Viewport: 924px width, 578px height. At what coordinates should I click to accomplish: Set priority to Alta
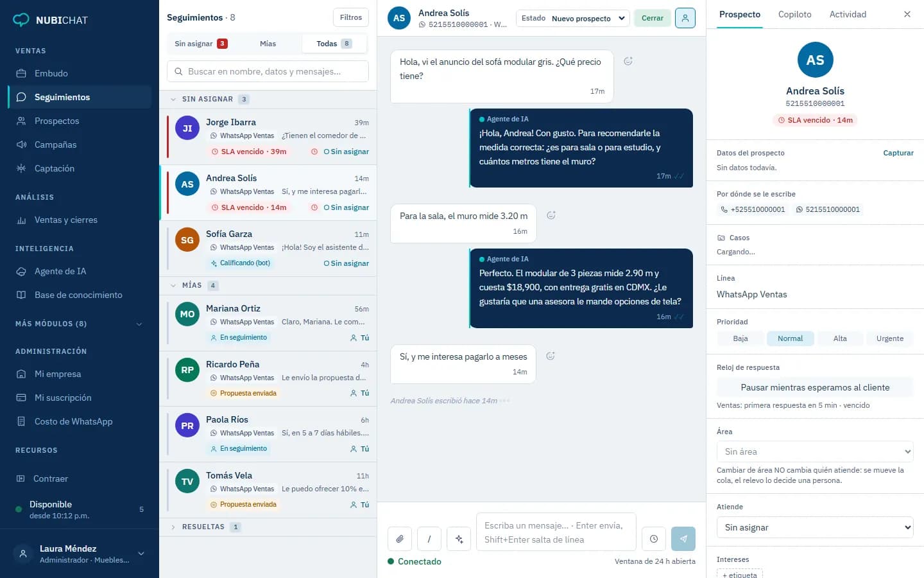(840, 338)
